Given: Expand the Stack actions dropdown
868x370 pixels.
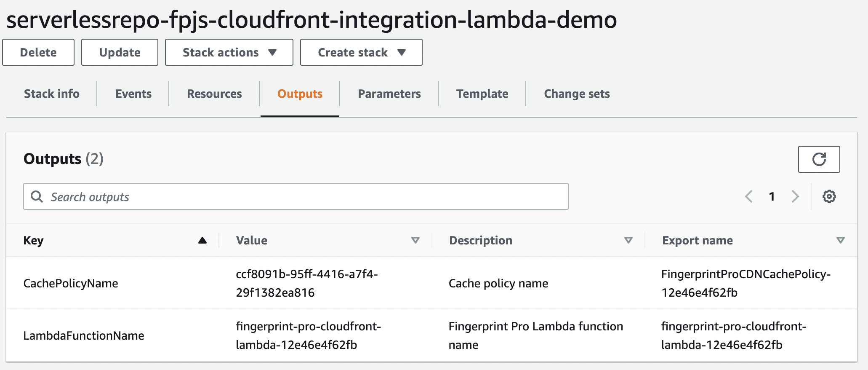Looking at the screenshot, I should 229,52.
